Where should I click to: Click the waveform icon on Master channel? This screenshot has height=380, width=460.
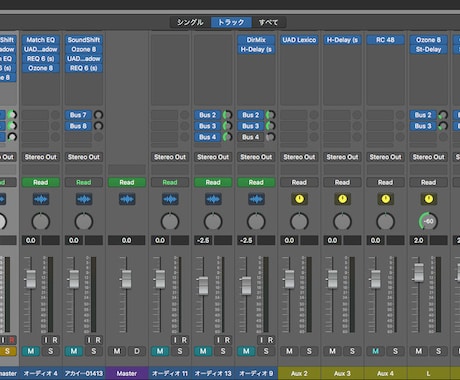point(127,199)
